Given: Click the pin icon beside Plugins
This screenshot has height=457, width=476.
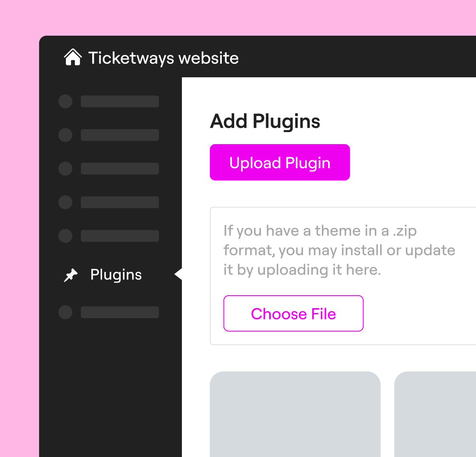Looking at the screenshot, I should point(71,275).
